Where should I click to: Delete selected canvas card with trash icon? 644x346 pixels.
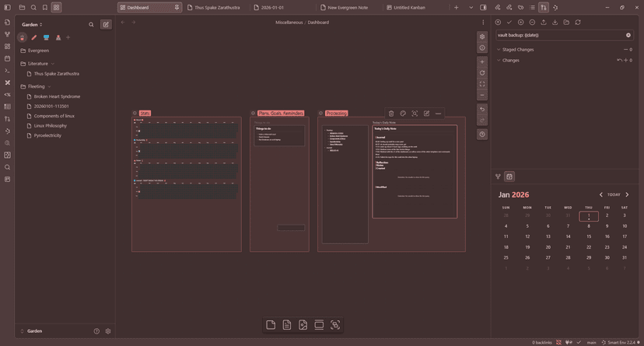tap(391, 114)
